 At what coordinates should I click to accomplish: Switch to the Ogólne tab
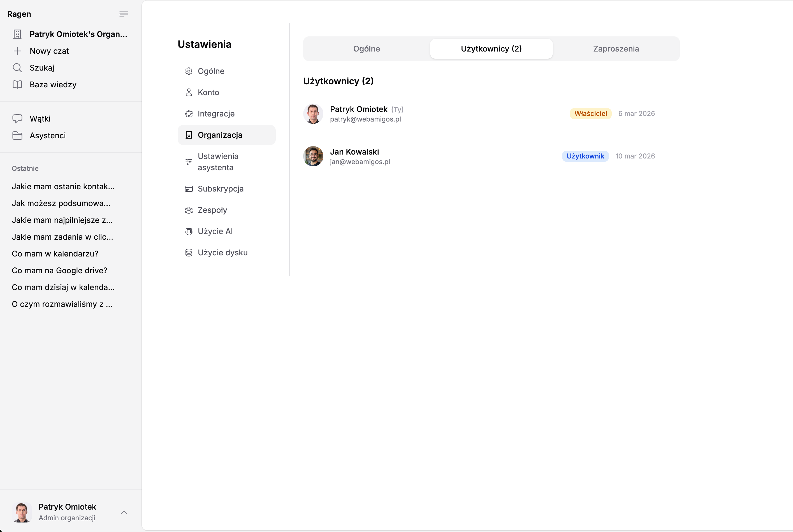coord(366,48)
